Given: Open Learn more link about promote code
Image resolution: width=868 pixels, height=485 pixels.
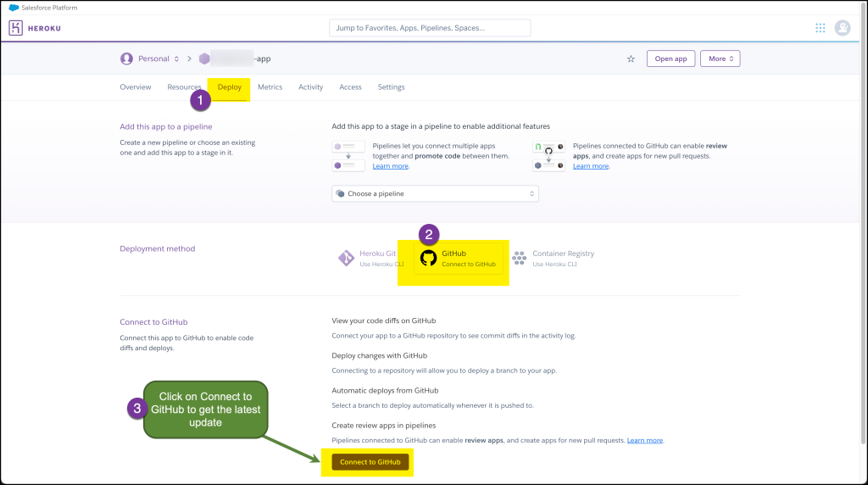Looking at the screenshot, I should [390, 166].
